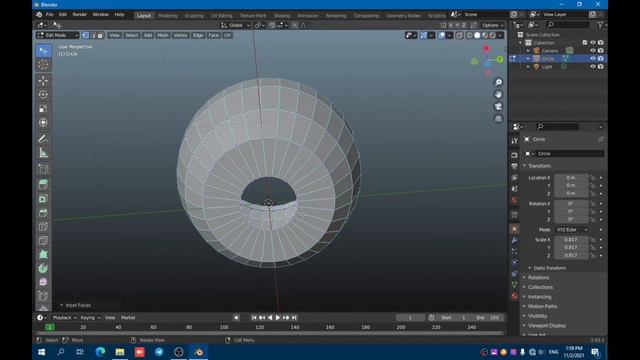This screenshot has width=640, height=360.
Task: Expand the Light item in outliner
Action: click(x=528, y=67)
